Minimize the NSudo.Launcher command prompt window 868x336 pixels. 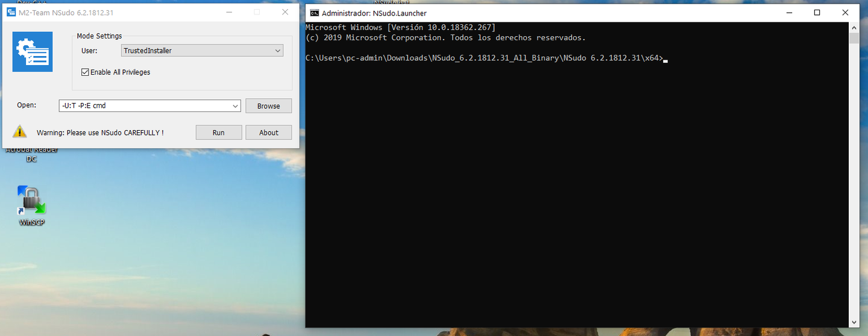[x=789, y=13]
